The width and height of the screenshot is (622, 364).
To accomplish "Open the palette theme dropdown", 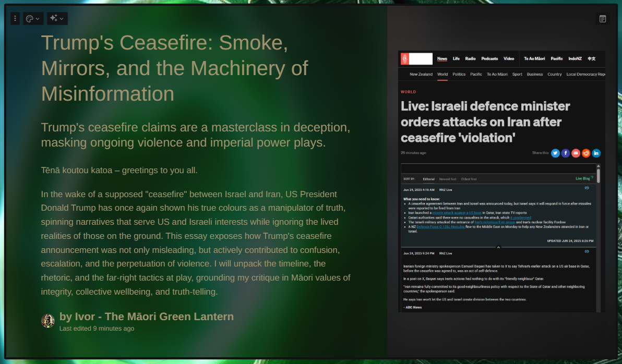I will point(33,19).
